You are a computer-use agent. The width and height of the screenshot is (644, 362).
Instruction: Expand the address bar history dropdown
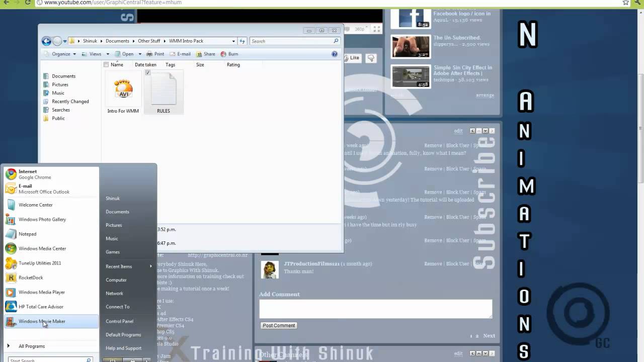(x=233, y=41)
